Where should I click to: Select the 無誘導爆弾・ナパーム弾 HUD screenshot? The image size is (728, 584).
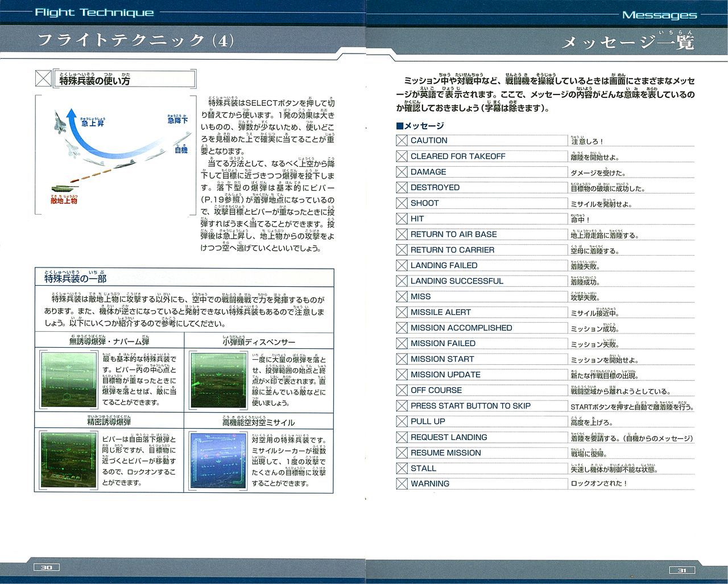(x=70, y=380)
